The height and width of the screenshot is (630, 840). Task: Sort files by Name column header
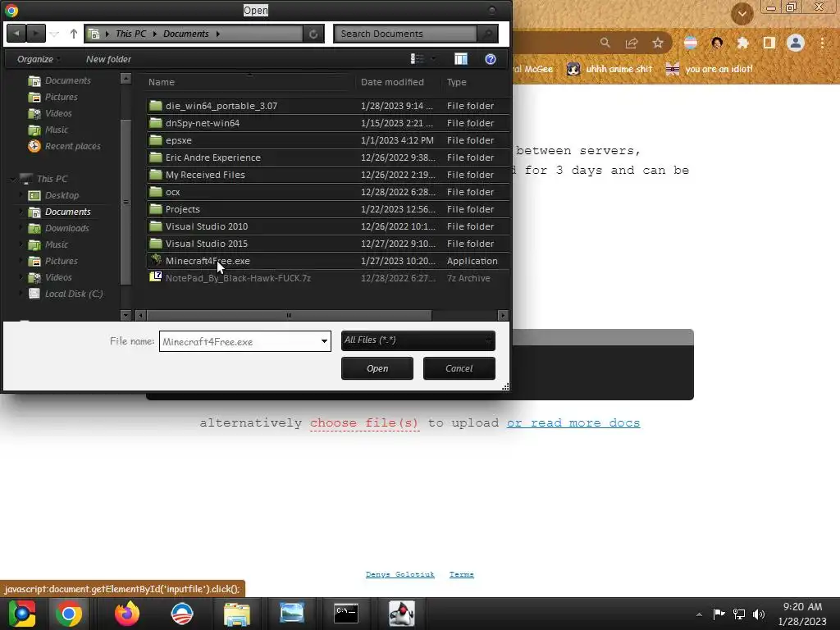pyautogui.click(x=162, y=82)
